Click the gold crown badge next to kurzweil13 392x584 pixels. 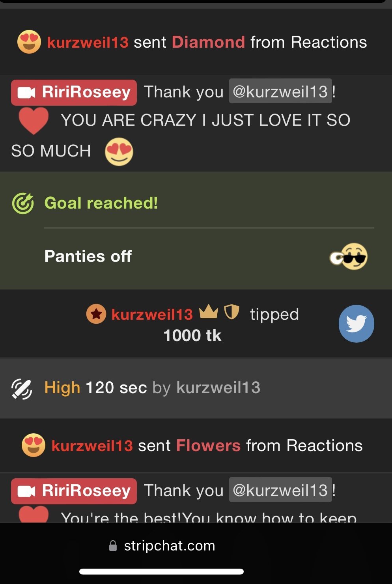(209, 312)
